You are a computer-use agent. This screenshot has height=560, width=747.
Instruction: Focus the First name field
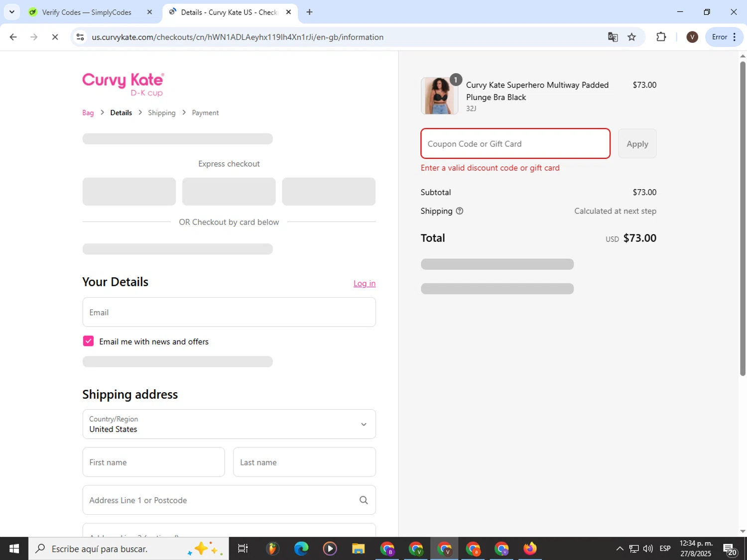[x=153, y=462]
